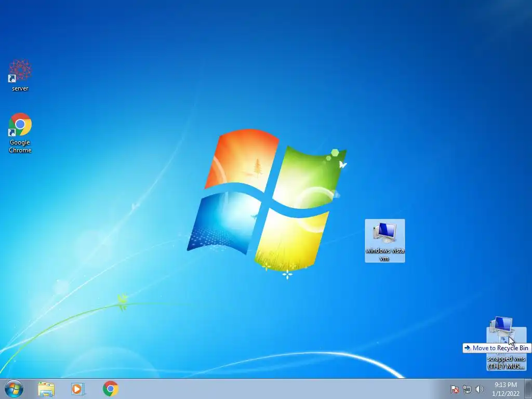Click the 'windows vista vm' label text

pos(385,255)
